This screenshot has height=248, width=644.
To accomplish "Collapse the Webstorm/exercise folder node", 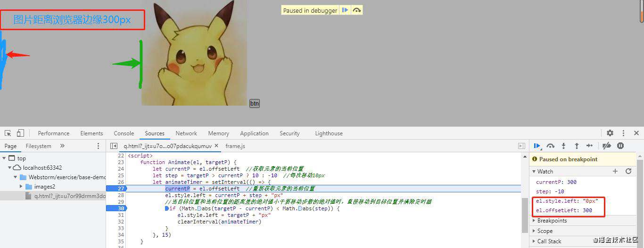I will click(x=16, y=177).
